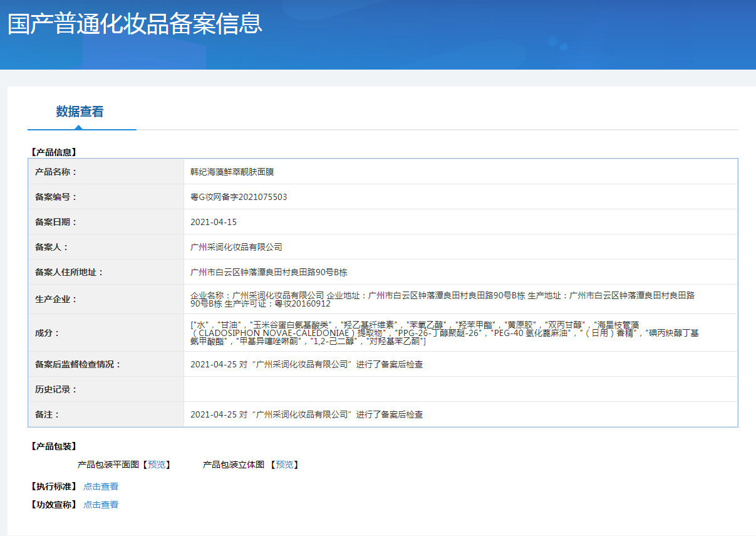
Task: Click the 成分 row label cell
Action: coord(47,333)
